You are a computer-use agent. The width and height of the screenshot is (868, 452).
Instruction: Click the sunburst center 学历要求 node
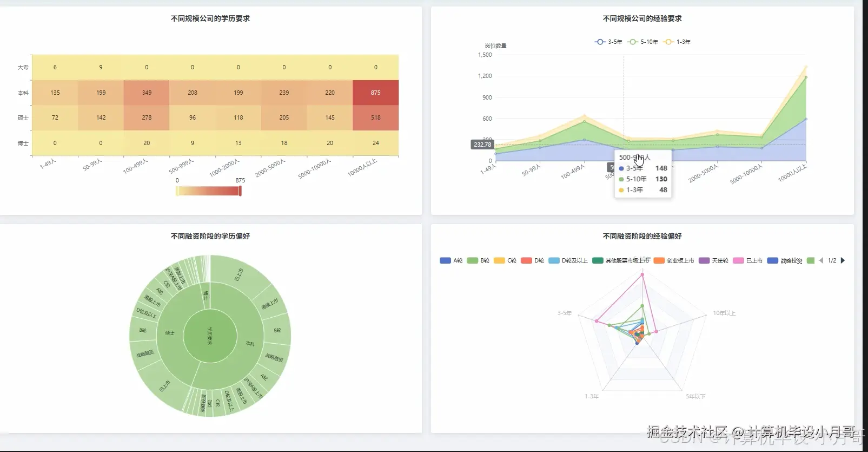[210, 336]
